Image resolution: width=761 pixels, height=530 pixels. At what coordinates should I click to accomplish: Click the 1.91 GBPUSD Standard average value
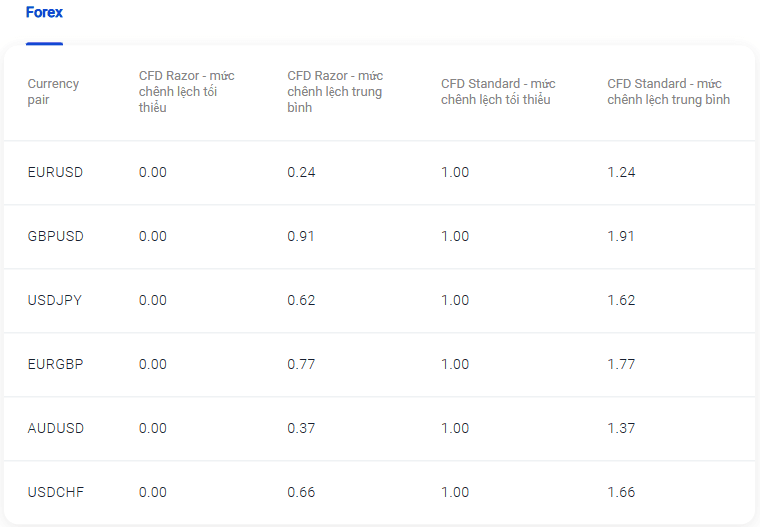621,236
